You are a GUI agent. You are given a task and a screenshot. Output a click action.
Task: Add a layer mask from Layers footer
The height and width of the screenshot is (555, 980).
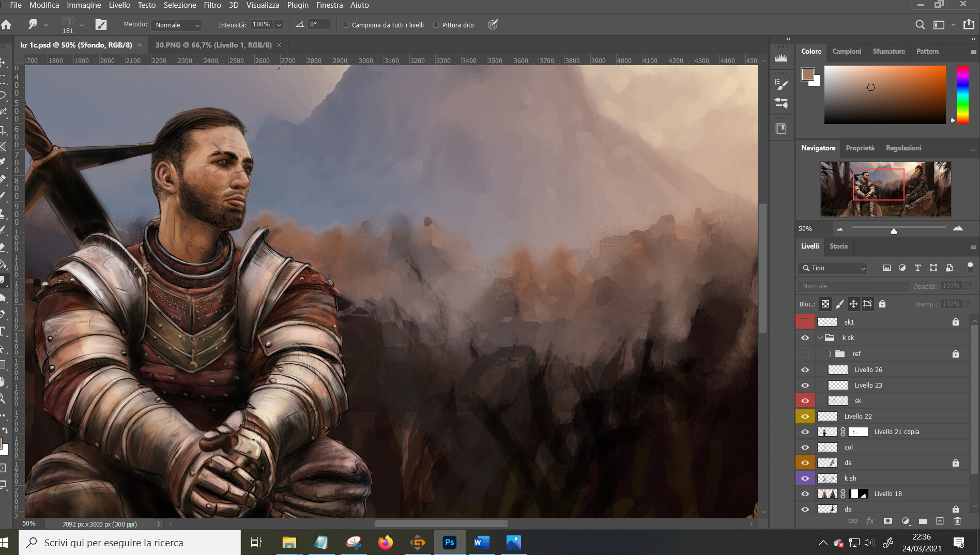click(887, 521)
